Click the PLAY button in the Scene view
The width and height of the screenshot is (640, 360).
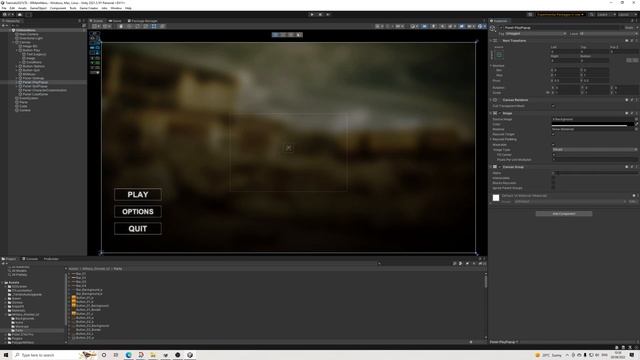coord(138,195)
